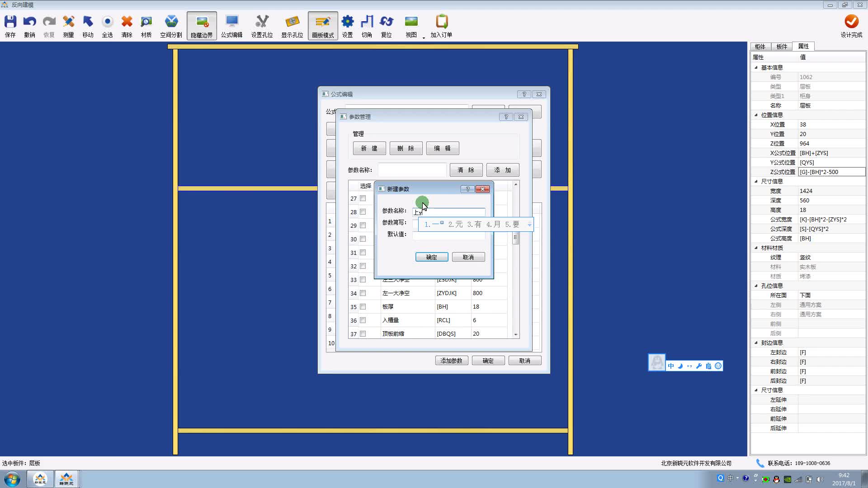The image size is (868, 488).
Task: Click 确定 in the 新建参数 dialog
Action: pos(432,257)
